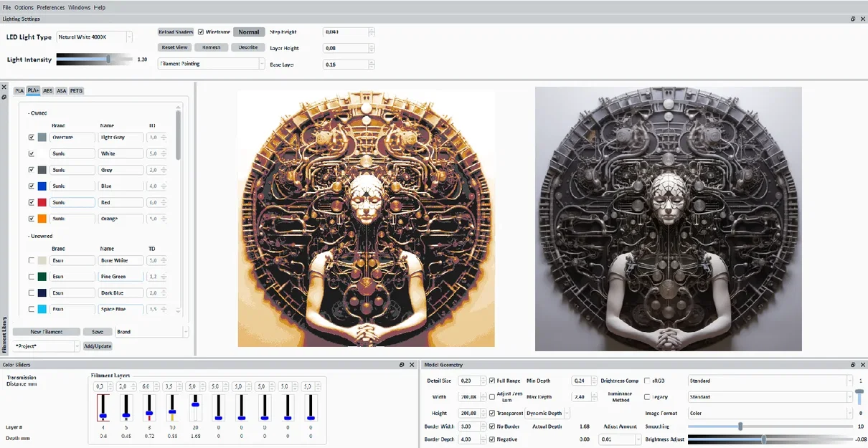Click the Smoothing slider
The image size is (868, 448).
coord(770,426)
